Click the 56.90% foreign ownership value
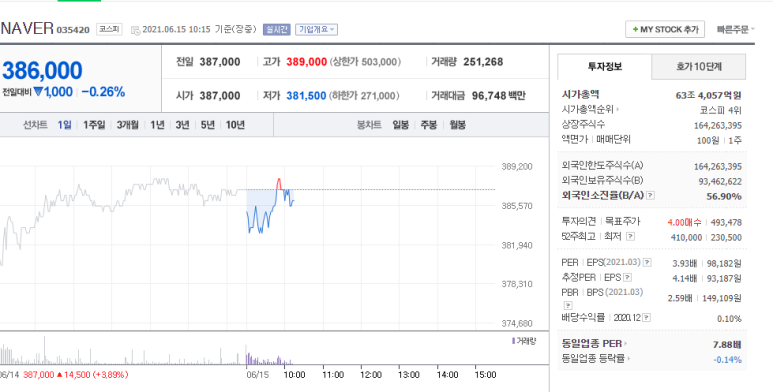Image resolution: width=773 pixels, height=392 pixels. click(x=724, y=196)
